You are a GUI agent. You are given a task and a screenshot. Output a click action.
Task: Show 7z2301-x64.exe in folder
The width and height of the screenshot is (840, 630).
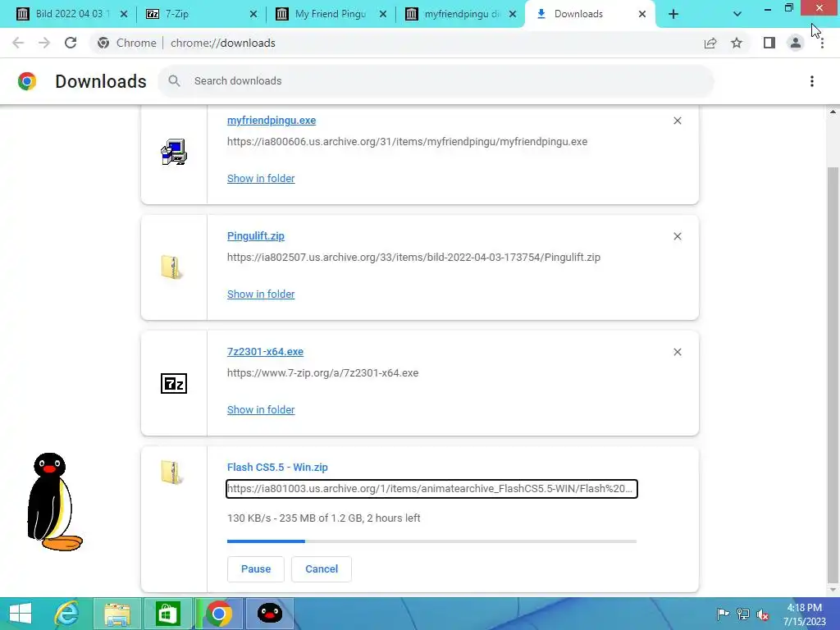[x=261, y=410]
